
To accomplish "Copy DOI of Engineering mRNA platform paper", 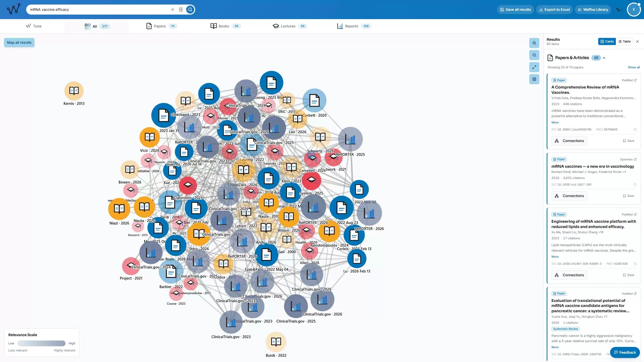I will point(635,264).
